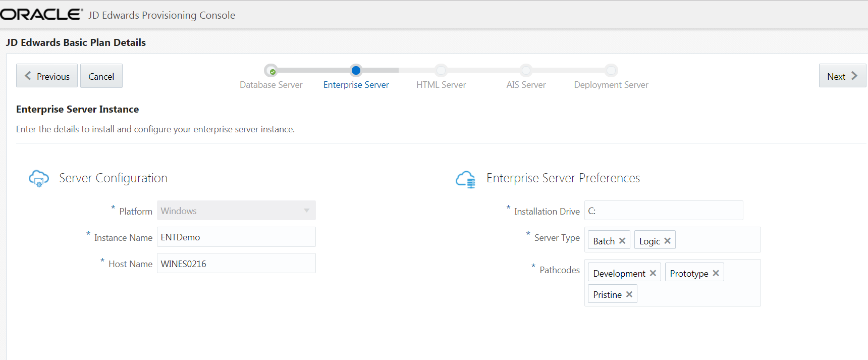Jump to the Database Server step
This screenshot has height=360, width=868.
pyautogui.click(x=271, y=85)
